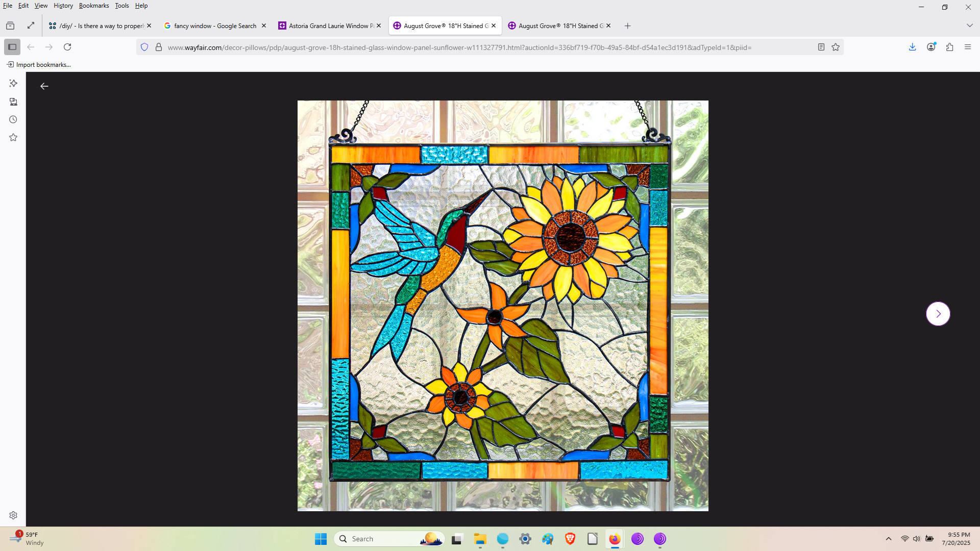Expand the list all tabs dropdown
The image size is (980, 551).
point(970,26)
